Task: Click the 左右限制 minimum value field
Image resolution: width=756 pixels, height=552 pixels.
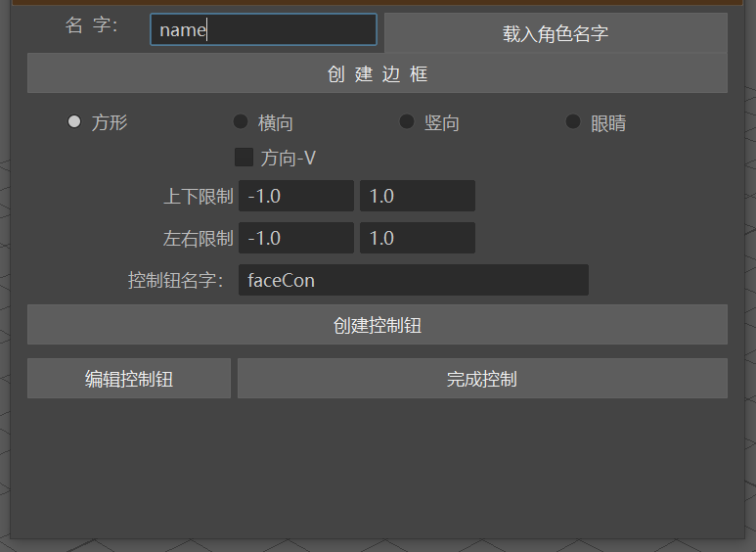Action: pos(296,238)
